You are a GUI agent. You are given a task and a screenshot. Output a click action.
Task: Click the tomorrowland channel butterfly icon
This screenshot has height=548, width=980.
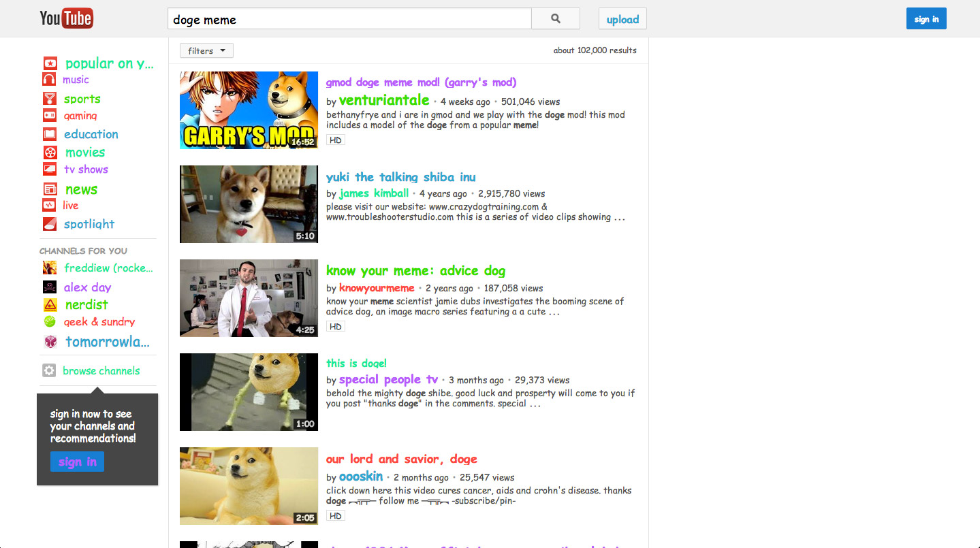click(50, 342)
